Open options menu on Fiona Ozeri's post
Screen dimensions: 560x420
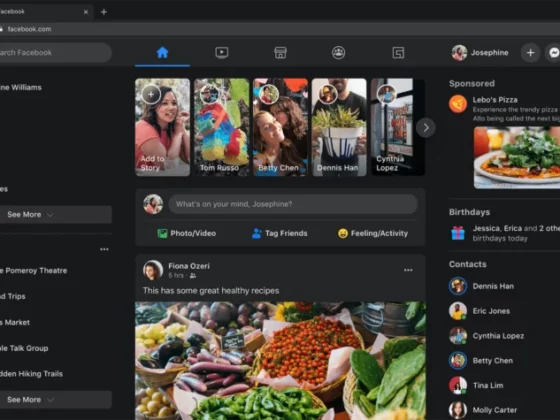coord(408,270)
